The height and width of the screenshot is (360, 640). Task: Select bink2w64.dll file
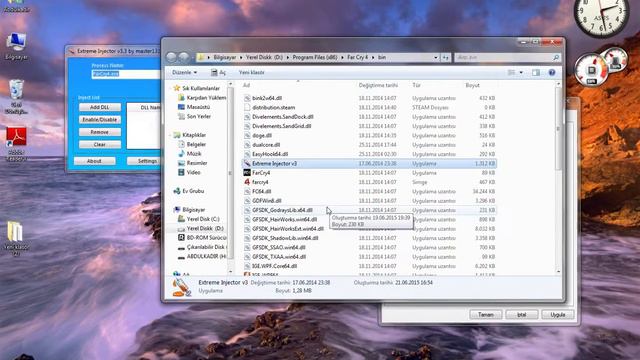coord(267,98)
